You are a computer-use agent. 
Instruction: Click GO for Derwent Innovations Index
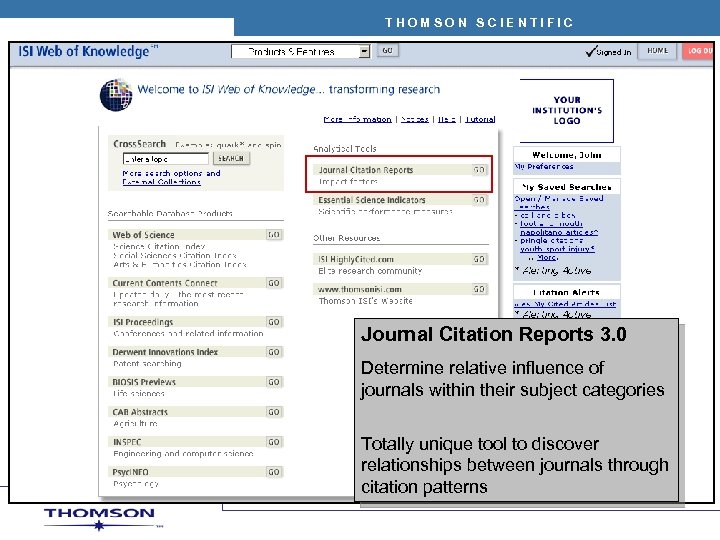pos(274,352)
